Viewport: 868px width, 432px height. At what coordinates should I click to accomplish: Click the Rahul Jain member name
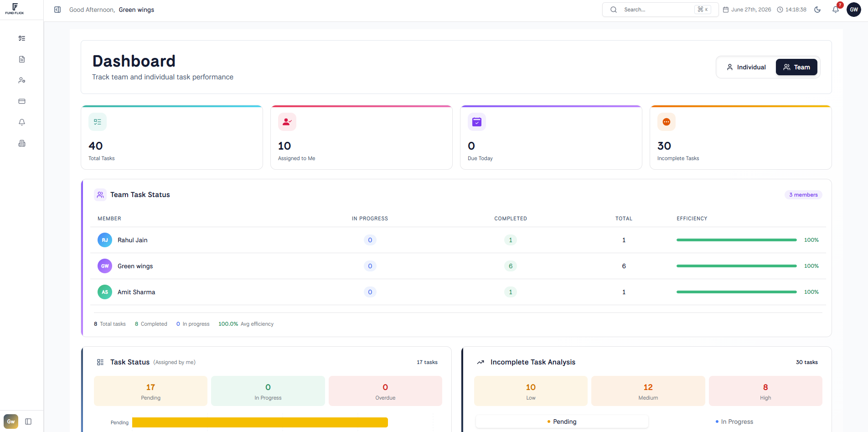pos(133,240)
